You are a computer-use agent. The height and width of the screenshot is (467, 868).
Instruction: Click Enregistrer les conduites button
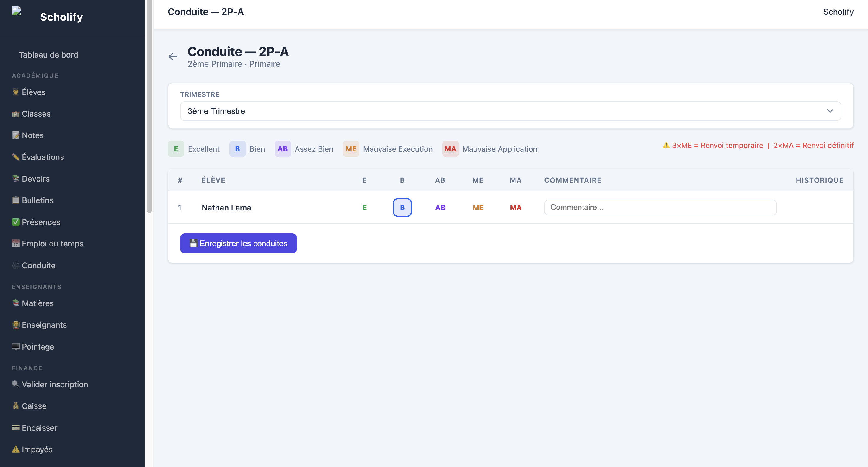(238, 243)
